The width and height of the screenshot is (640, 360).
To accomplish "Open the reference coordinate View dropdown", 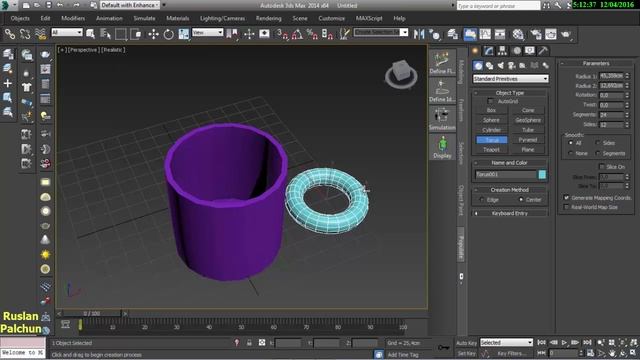I will (x=207, y=33).
